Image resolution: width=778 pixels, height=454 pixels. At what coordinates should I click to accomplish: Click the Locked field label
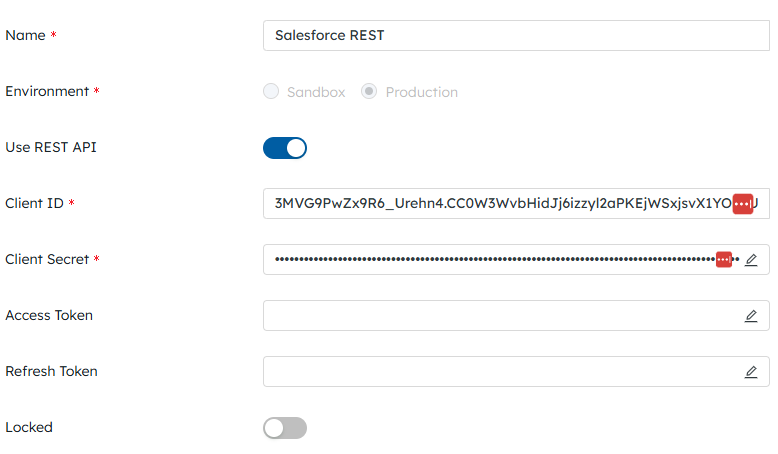(x=29, y=427)
